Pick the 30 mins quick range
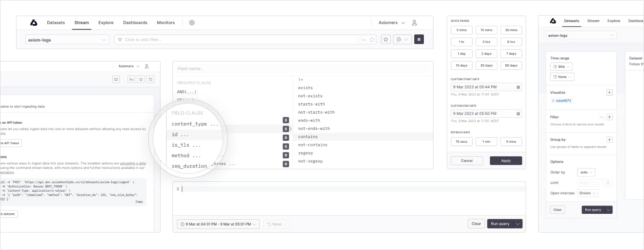The width and height of the screenshot is (644, 250). pos(511,30)
